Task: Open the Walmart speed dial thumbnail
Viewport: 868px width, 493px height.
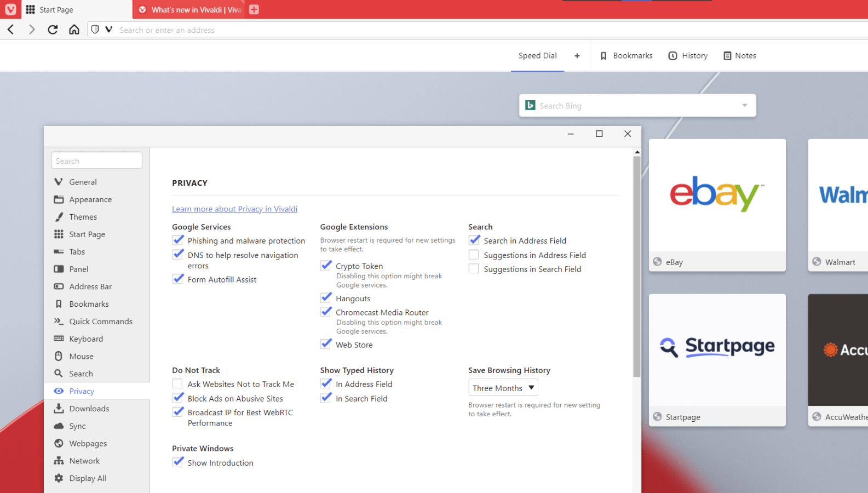Action: pos(838,205)
